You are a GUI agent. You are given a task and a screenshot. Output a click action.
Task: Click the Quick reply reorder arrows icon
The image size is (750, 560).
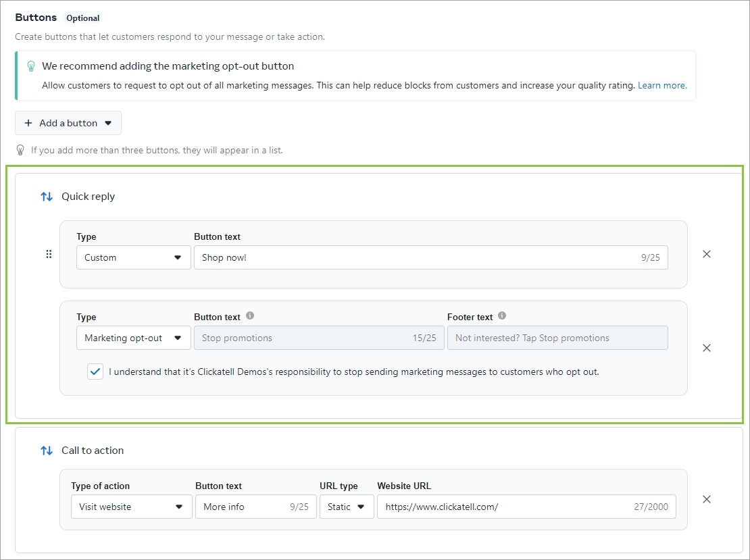[x=47, y=197]
